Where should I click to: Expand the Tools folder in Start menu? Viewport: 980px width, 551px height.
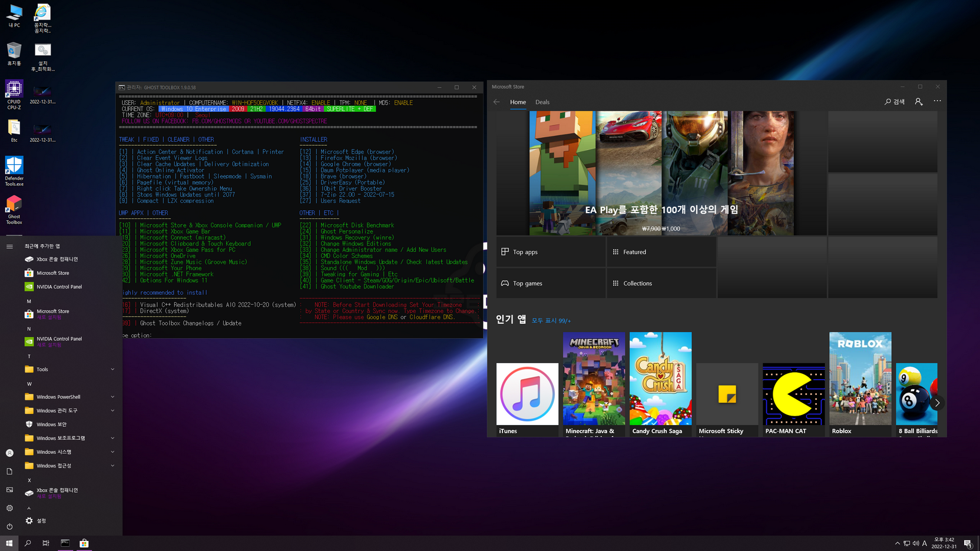click(x=71, y=369)
